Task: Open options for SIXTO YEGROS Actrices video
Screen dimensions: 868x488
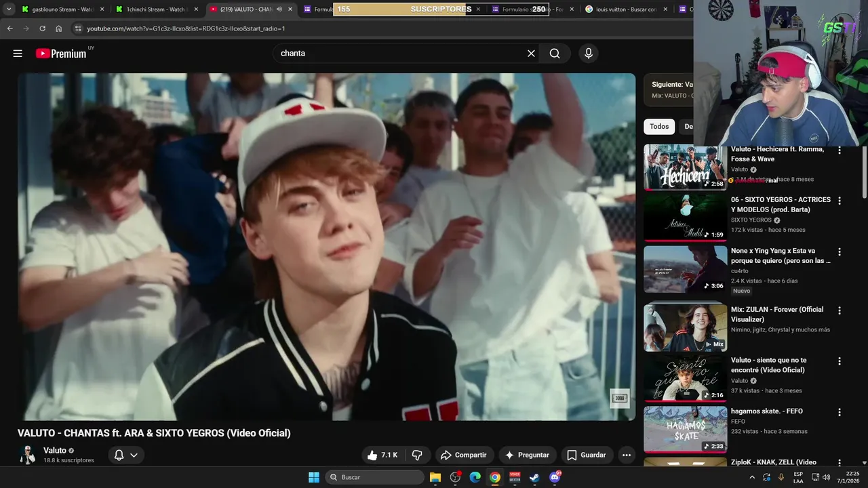Action: [x=840, y=201]
